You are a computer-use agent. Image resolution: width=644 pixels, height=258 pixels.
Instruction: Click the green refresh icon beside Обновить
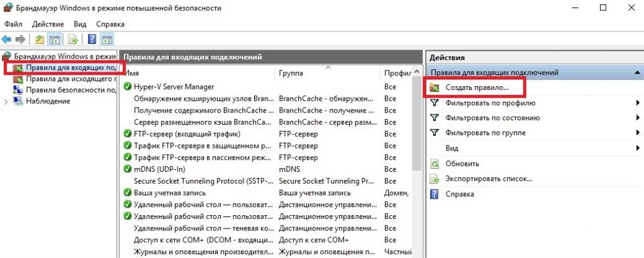[x=435, y=164]
